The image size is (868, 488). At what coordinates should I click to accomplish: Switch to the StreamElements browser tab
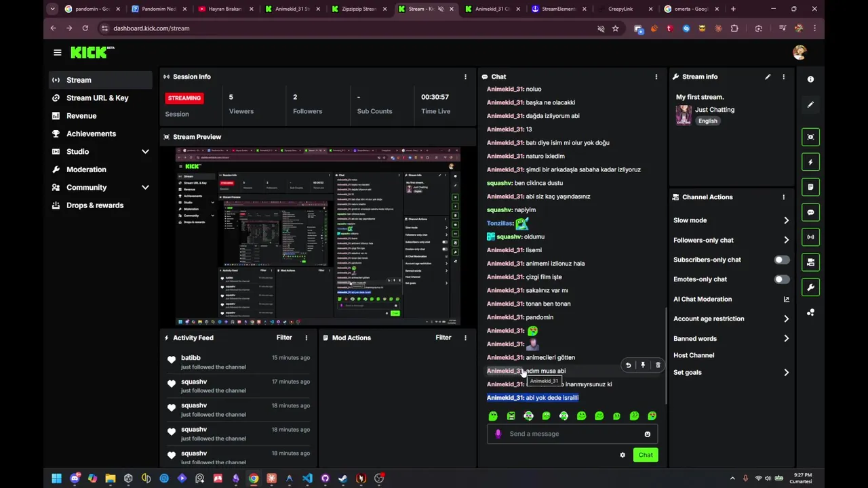[559, 9]
